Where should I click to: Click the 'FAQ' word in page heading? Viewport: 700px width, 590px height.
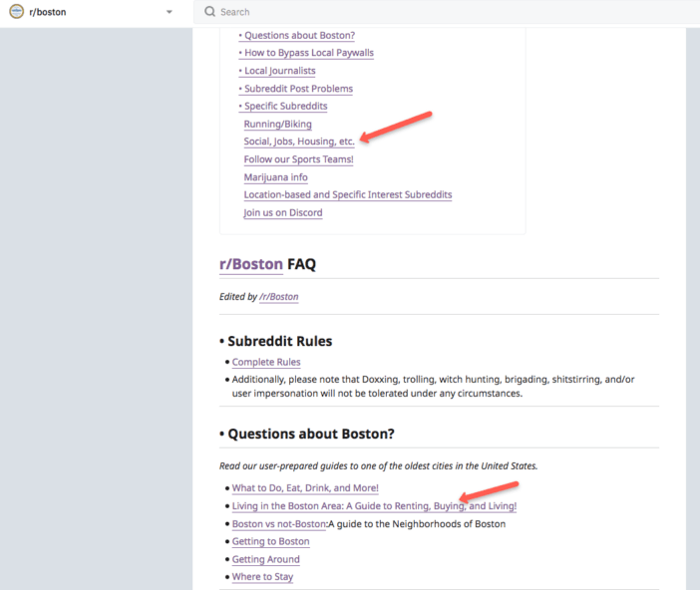pyautogui.click(x=301, y=264)
